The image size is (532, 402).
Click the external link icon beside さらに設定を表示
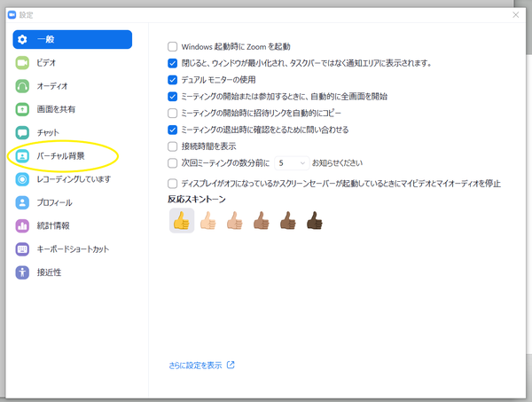pyautogui.click(x=231, y=365)
